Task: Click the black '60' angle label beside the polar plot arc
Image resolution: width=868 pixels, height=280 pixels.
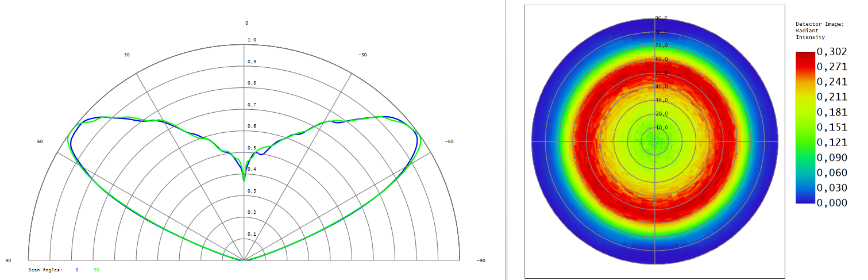Action: (x=40, y=141)
